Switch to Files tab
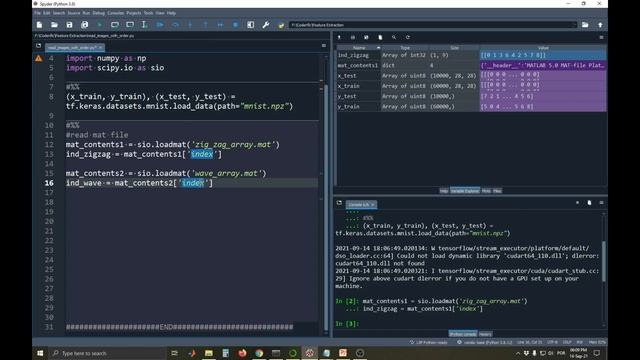The height and width of the screenshot is (360, 640). tap(497, 191)
